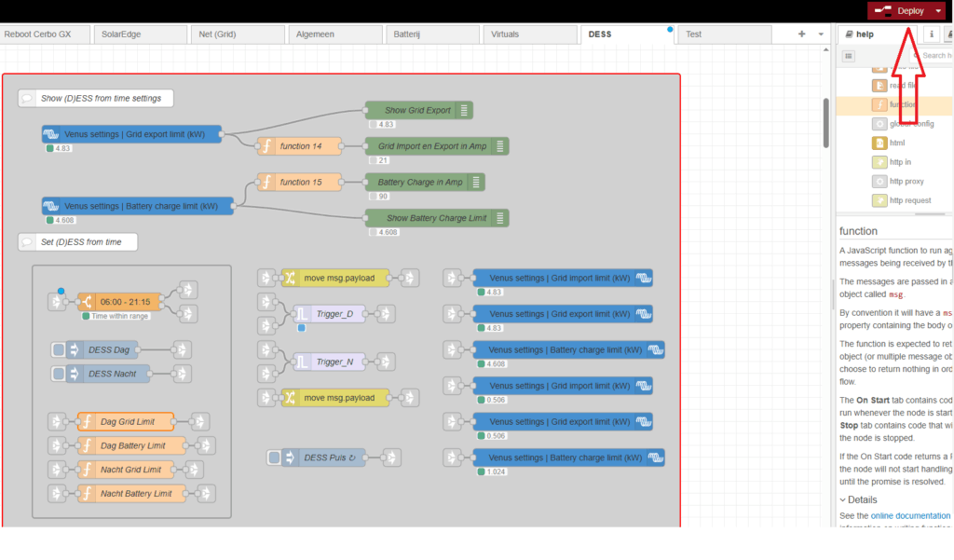
Task: Click the Deploy button
Action: [x=900, y=11]
